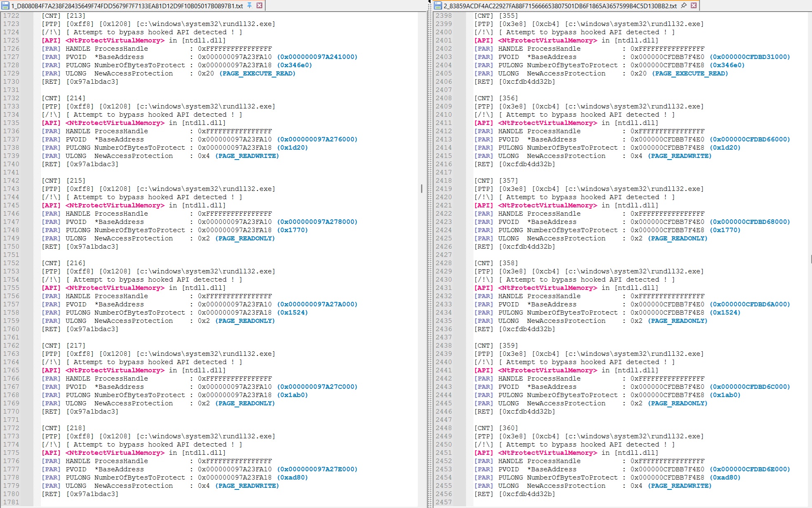Click line number 1722 in left pane
Viewport: 812px width, 508px height.
pos(11,16)
